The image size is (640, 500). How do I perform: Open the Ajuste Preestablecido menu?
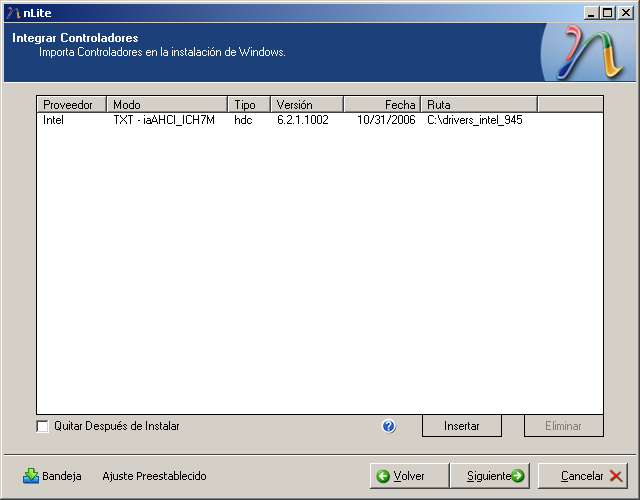click(154, 476)
